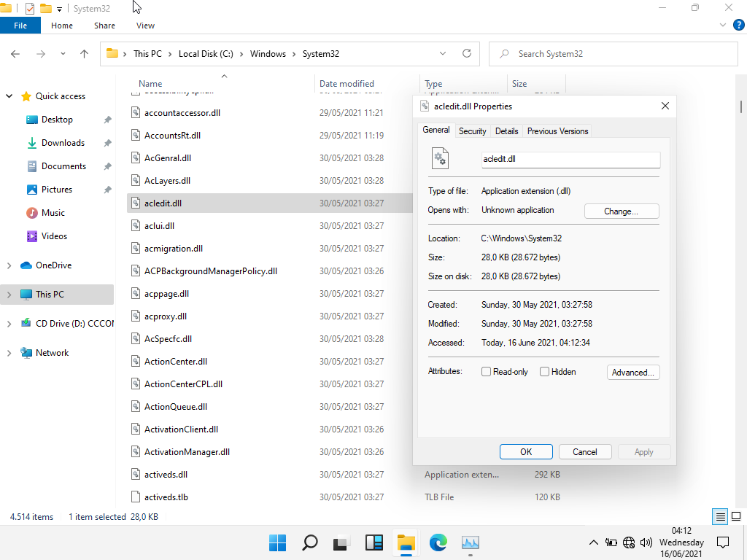Open the Widgets taskbar icon
Image resolution: width=747 pixels, height=560 pixels.
pos(374,542)
